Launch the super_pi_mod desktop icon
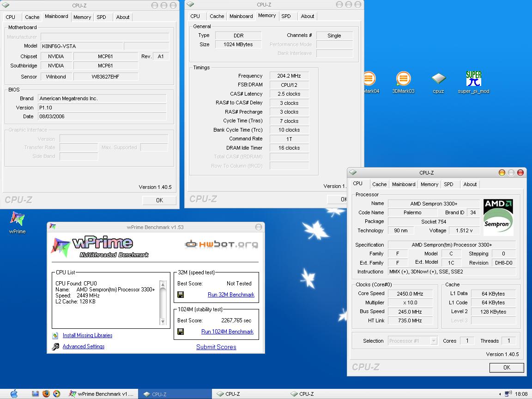 pos(474,79)
